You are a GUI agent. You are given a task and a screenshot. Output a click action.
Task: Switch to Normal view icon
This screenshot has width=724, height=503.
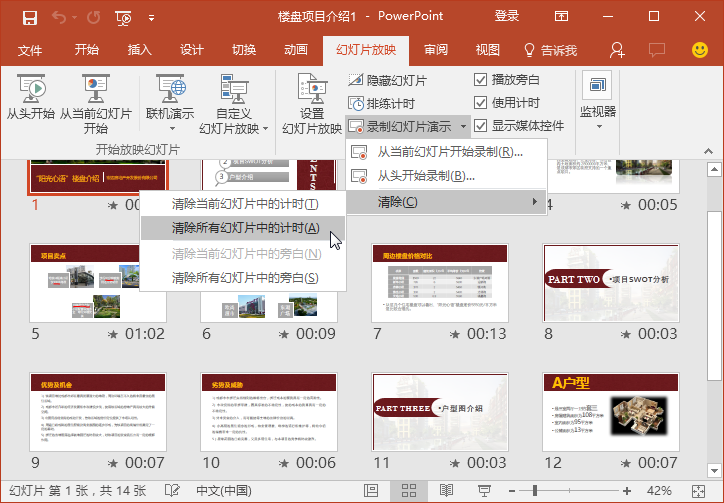pyautogui.click(x=371, y=491)
